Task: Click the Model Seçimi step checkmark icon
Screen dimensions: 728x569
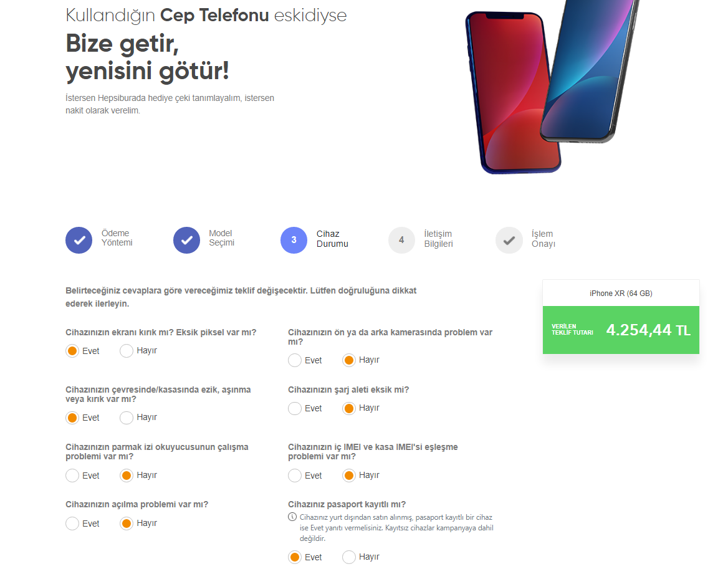Action: [186, 240]
